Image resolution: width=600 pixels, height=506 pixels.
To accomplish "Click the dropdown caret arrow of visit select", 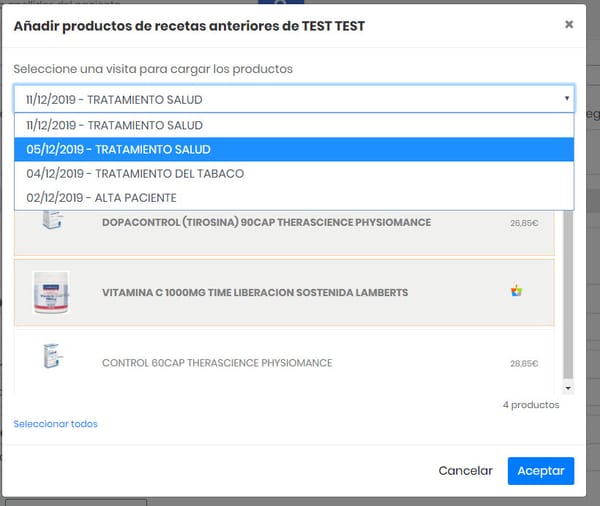I will 567,98.
